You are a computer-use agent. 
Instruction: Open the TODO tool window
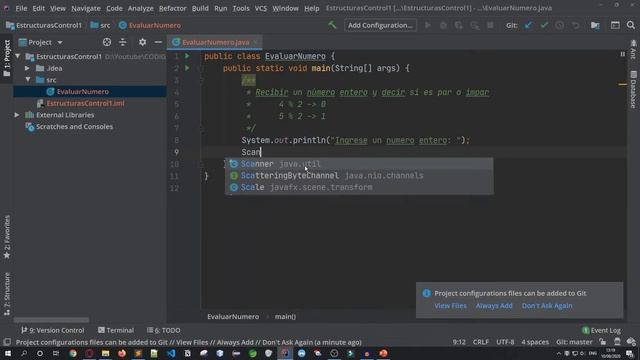click(x=163, y=330)
